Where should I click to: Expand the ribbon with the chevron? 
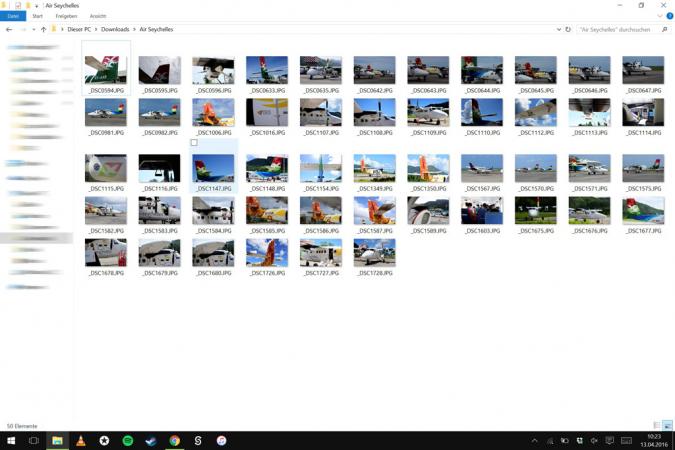point(660,16)
